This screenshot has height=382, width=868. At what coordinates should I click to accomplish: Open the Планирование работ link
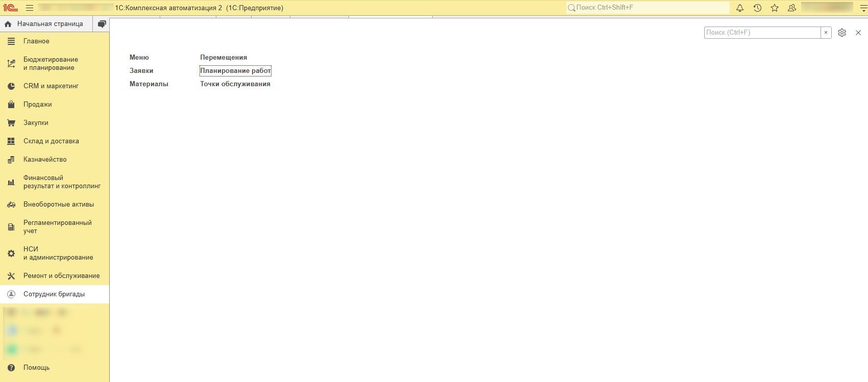click(235, 71)
